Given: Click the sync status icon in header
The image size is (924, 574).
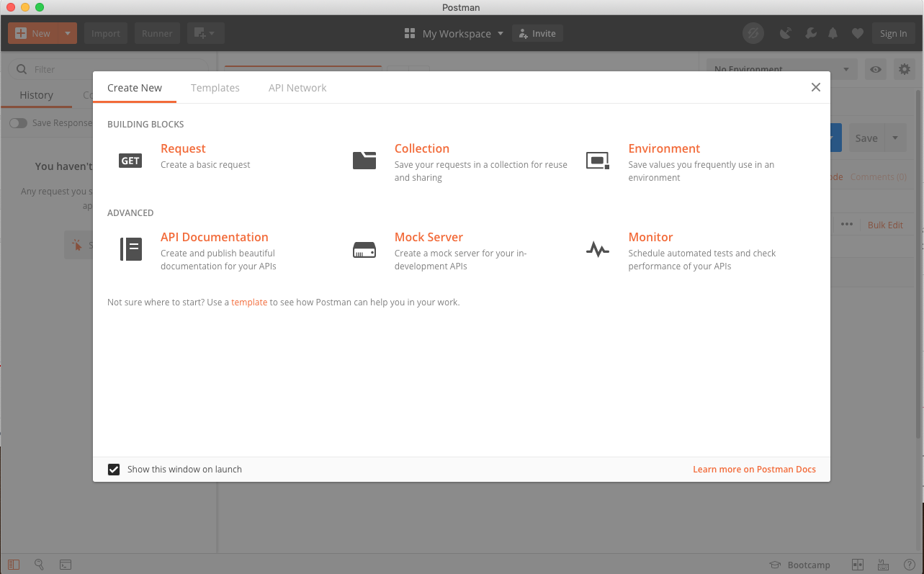Looking at the screenshot, I should (753, 33).
